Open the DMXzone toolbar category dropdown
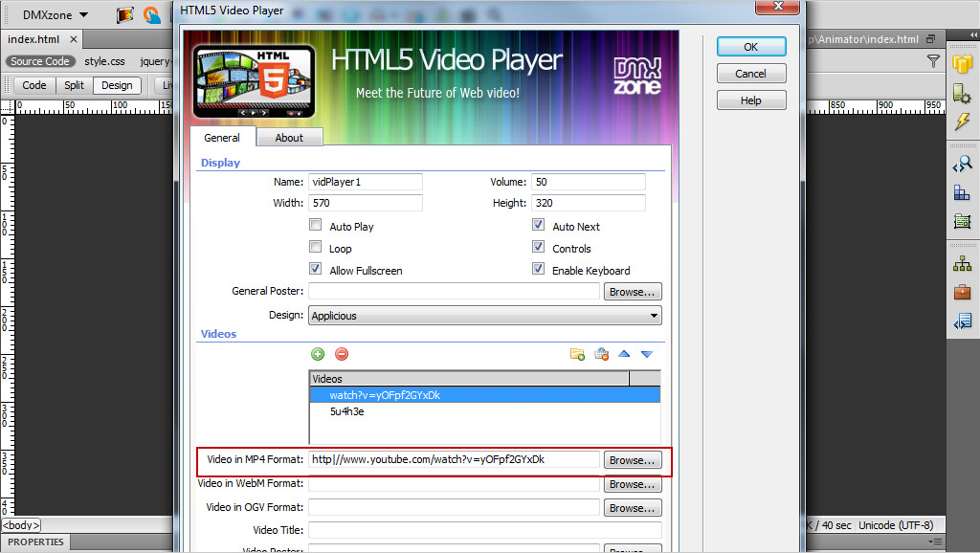 click(56, 14)
